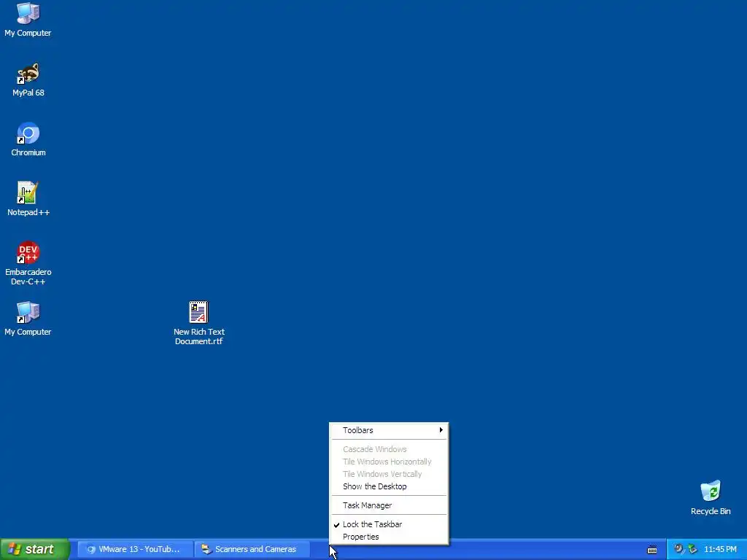Image resolution: width=747 pixels, height=560 pixels.
Task: Open the Start menu button
Action: tap(34, 549)
